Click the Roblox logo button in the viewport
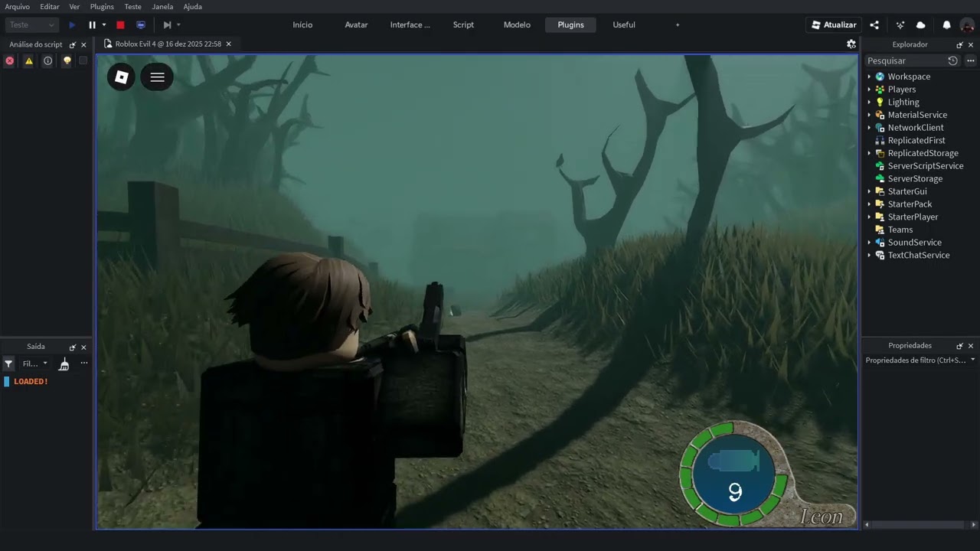980x551 pixels. pos(121,77)
